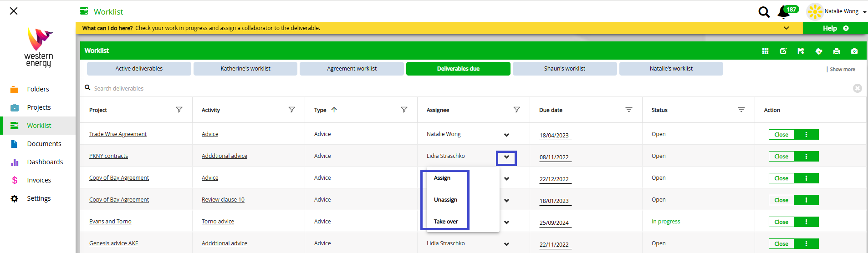Expand the Natalie Wong user menu arrow

864,12
